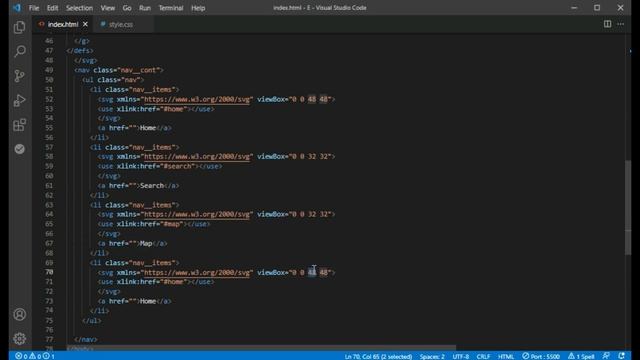Viewport: 640px width, 360px height.
Task: Open editor More Actions menu
Action: coord(621,24)
